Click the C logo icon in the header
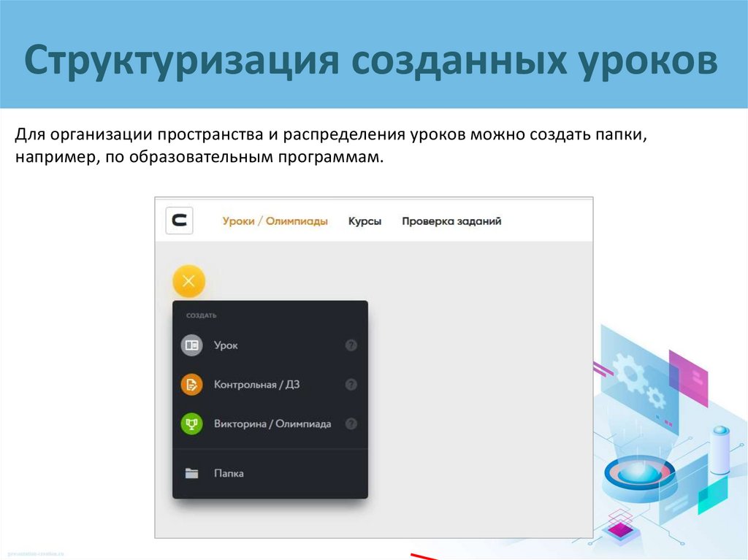 (180, 221)
